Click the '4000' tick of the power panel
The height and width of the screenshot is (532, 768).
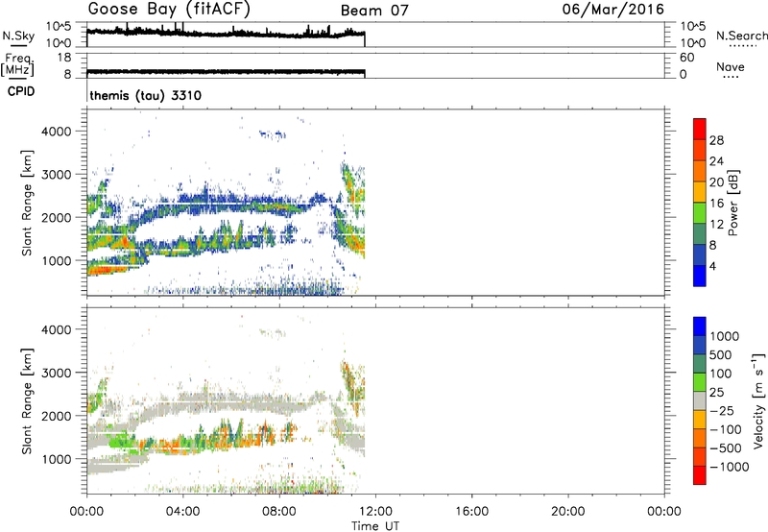point(57,132)
